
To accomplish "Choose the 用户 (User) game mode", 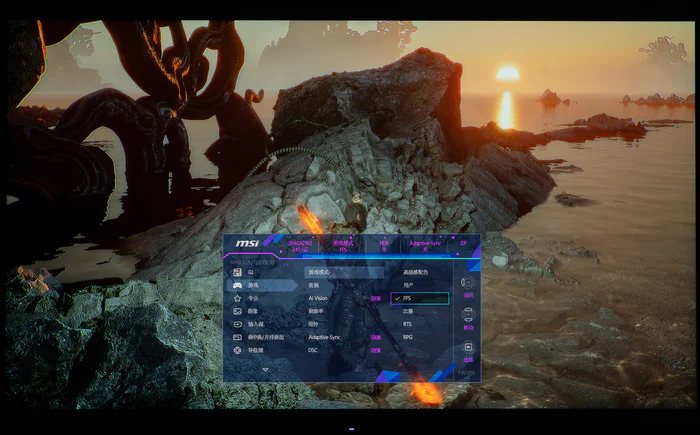I will tap(408, 285).
